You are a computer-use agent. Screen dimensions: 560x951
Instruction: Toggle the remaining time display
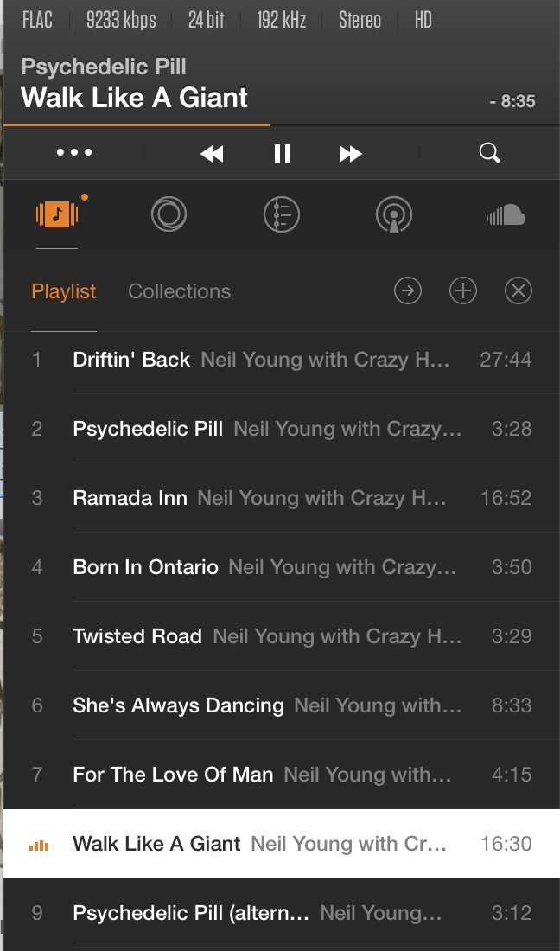tap(512, 101)
